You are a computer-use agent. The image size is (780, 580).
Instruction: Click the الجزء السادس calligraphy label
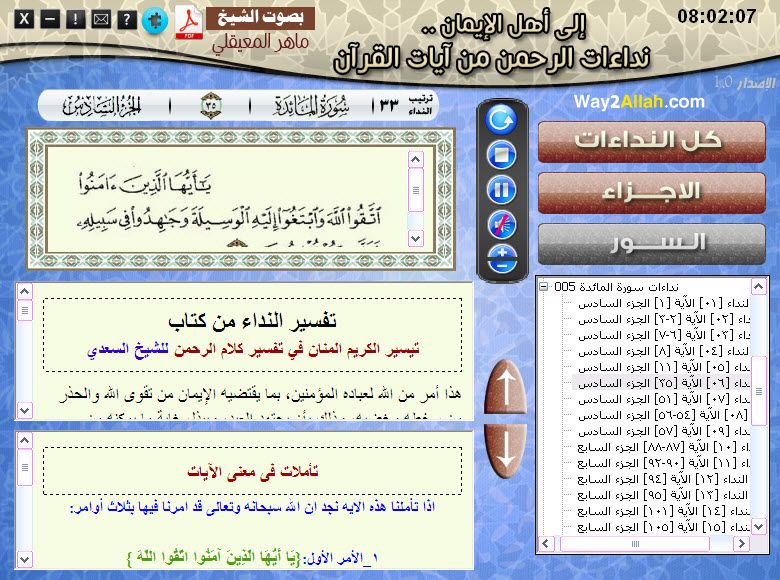pyautogui.click(x=101, y=105)
